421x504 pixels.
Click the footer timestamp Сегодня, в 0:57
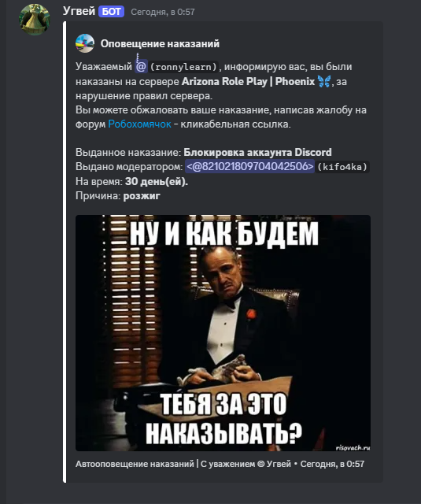point(332,464)
